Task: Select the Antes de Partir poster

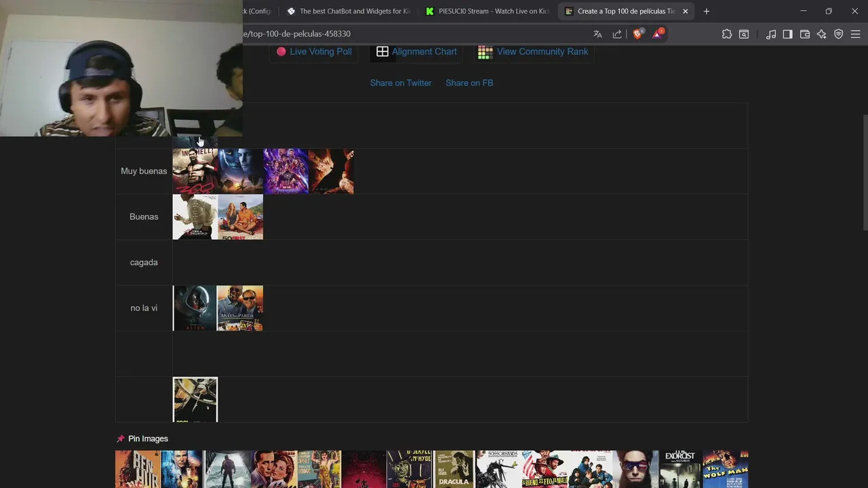Action: (240, 308)
